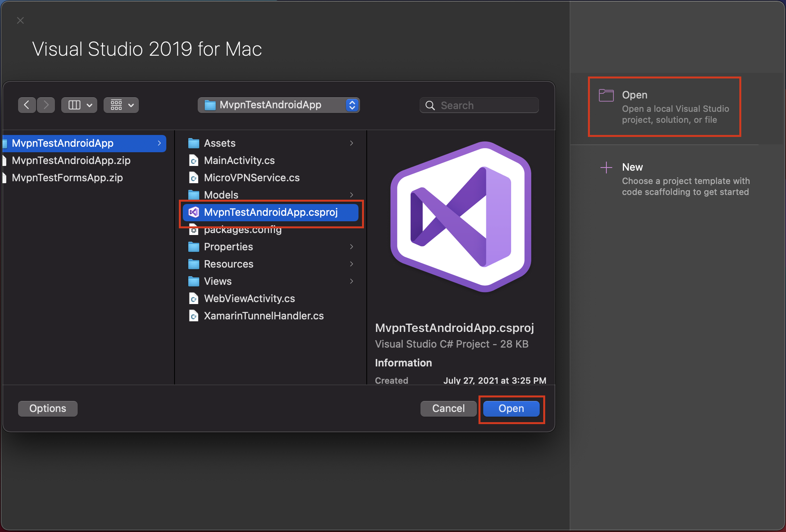Click the Options button
The image size is (786, 532).
click(x=48, y=408)
